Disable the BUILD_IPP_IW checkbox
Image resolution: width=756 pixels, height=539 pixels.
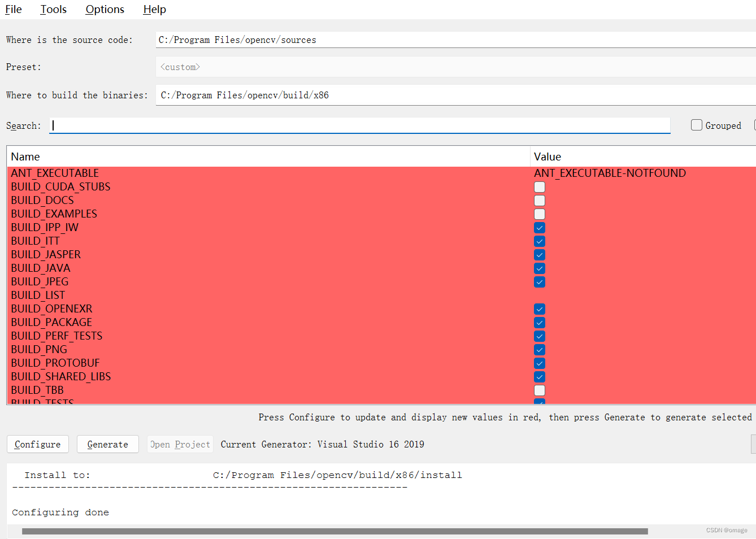pos(540,227)
